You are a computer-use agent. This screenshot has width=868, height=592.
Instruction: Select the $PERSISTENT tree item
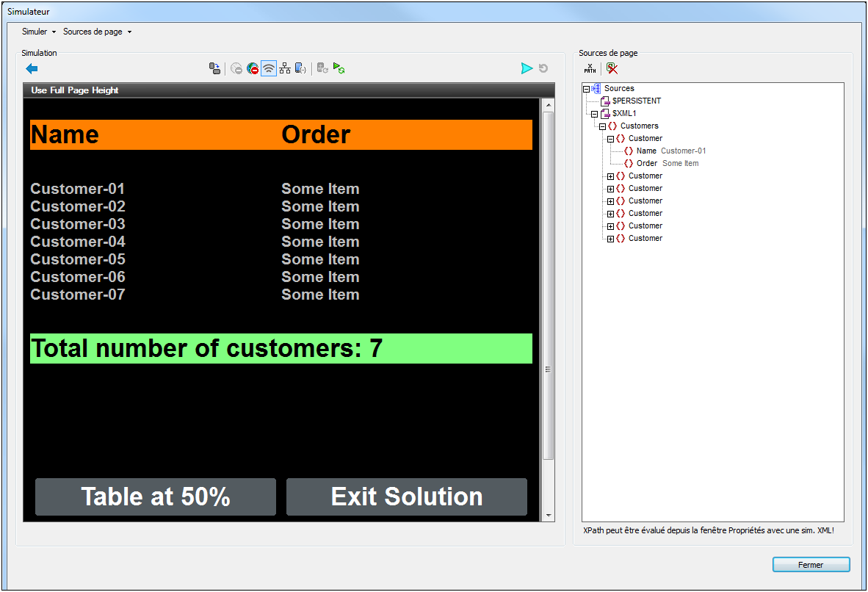coord(636,101)
